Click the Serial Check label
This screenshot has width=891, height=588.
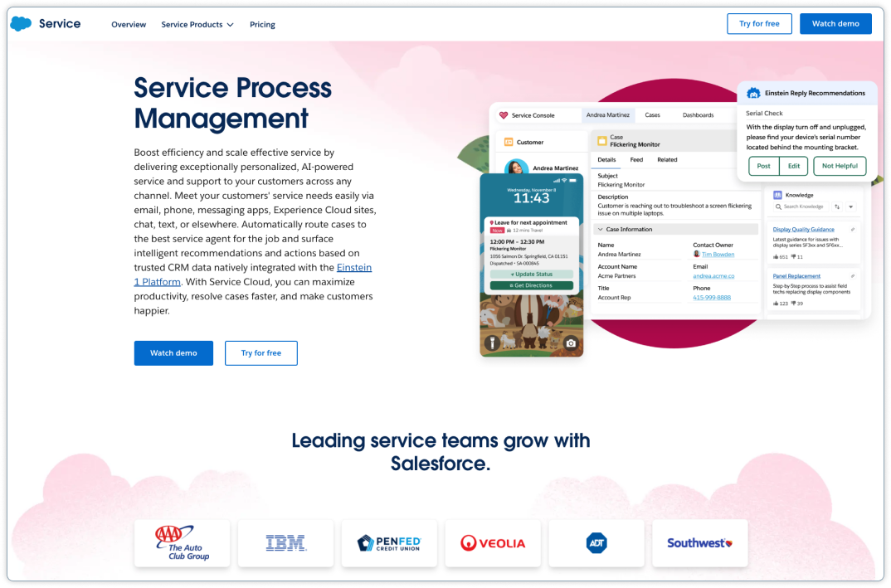(x=764, y=113)
